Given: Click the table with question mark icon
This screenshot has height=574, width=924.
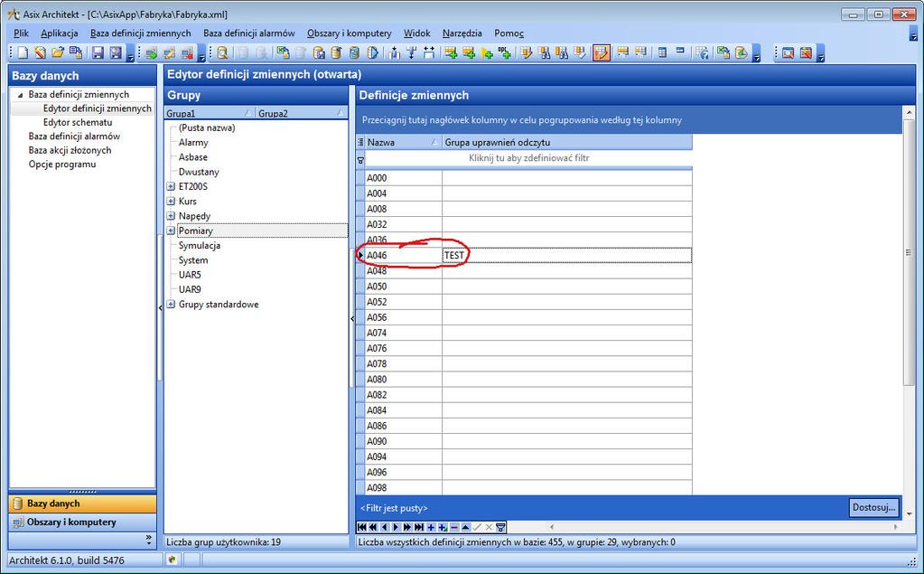Looking at the screenshot, I should point(702,52).
